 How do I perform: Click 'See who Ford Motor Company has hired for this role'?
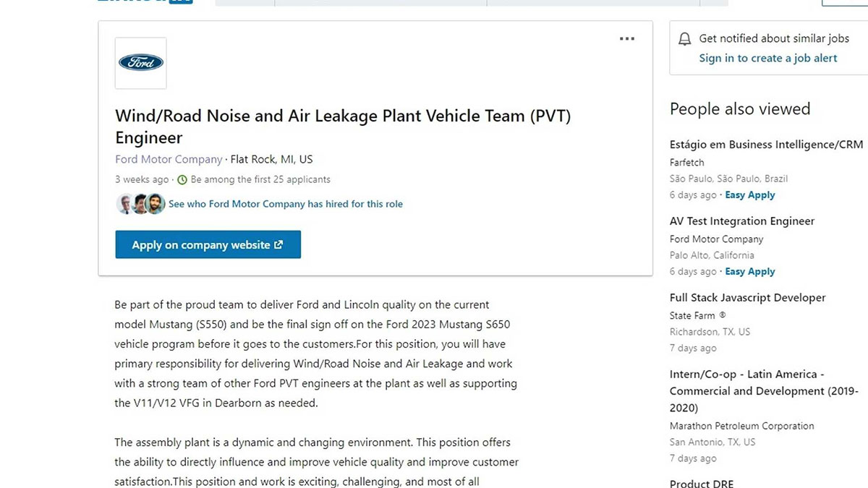pos(286,204)
